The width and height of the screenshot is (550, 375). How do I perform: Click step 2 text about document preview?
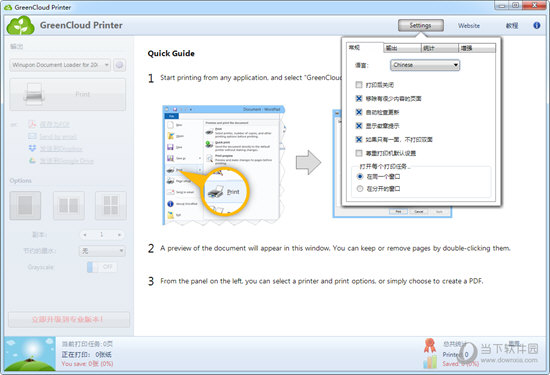coord(335,248)
